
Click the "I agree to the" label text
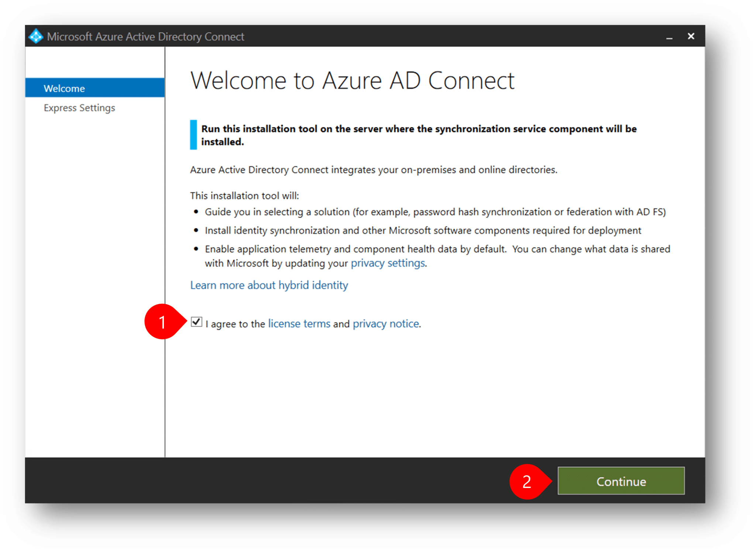tap(235, 324)
